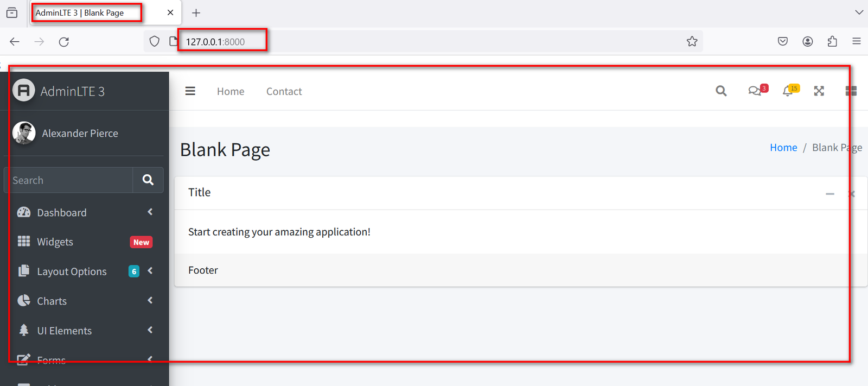Open the navbar search magnifier icon
Screen dimensions: 868x386
pyautogui.click(x=721, y=91)
